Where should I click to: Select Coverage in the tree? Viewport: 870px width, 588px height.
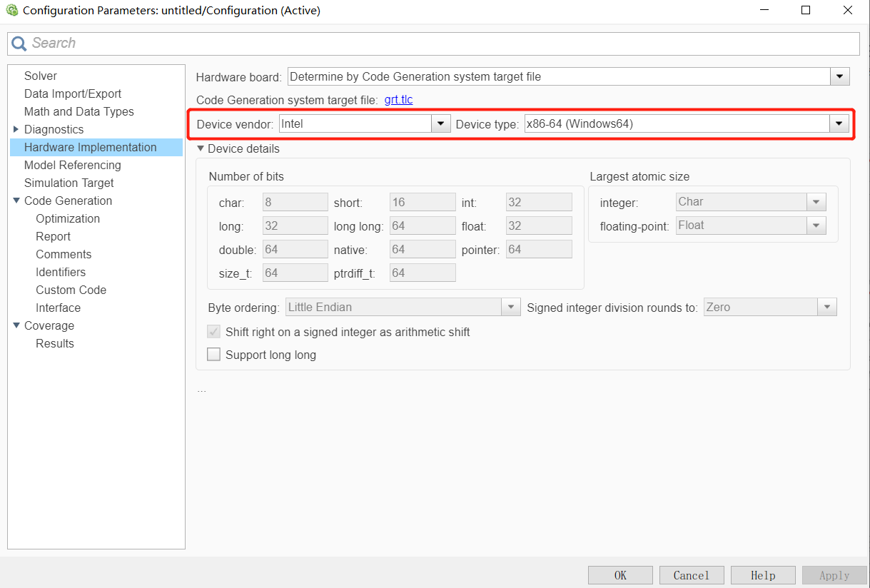click(49, 325)
